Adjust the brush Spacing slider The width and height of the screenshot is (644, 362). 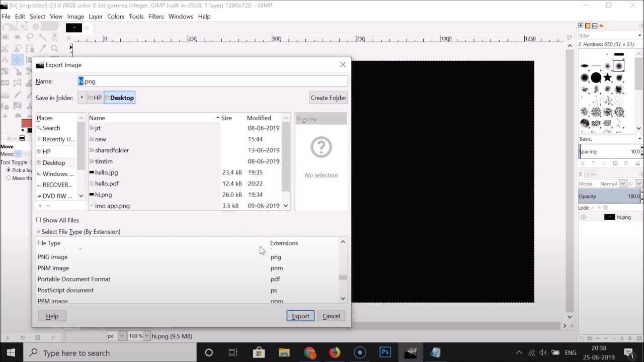tap(610, 152)
